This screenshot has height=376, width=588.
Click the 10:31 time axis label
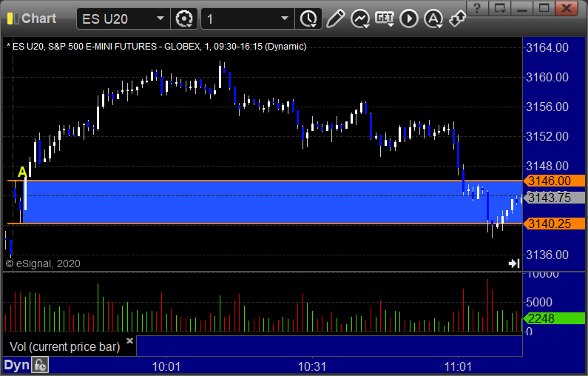tap(312, 366)
